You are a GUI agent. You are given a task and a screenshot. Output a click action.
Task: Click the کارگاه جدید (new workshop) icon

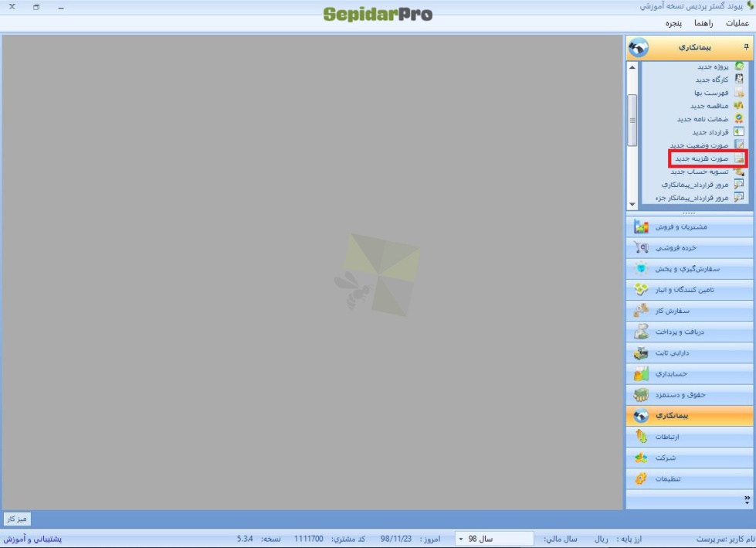point(739,79)
